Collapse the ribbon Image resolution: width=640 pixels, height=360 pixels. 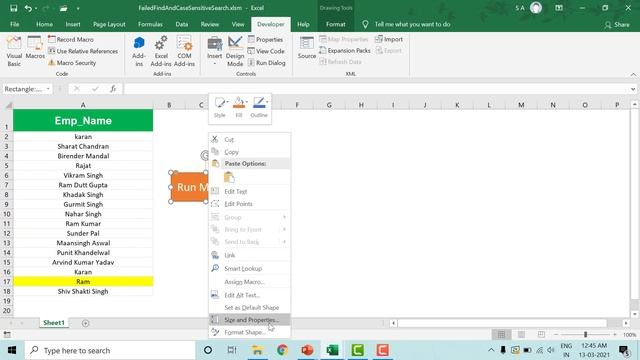pos(633,74)
